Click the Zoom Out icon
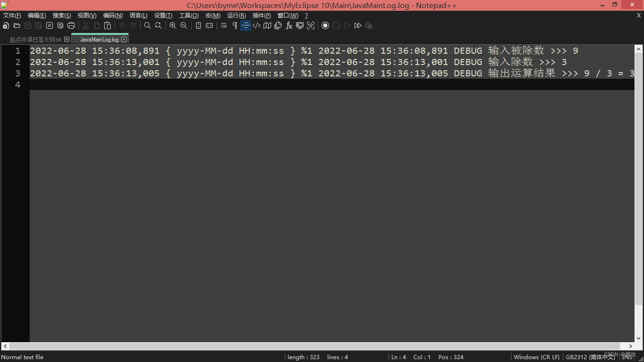This screenshot has width=644, height=362. coord(184,25)
